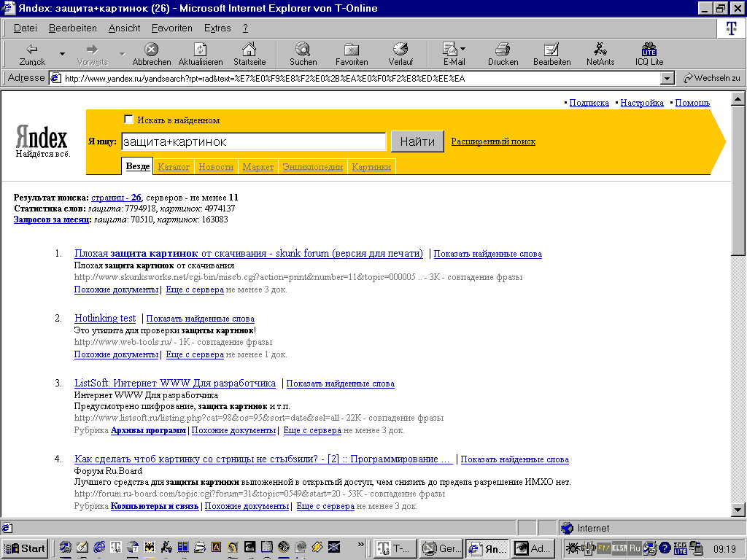Expand the address bar dropdown

coord(667,78)
